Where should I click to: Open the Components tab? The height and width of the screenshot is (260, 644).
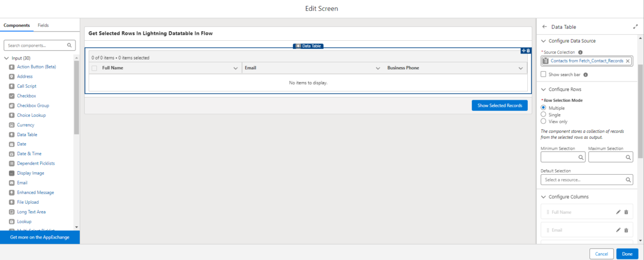click(17, 25)
